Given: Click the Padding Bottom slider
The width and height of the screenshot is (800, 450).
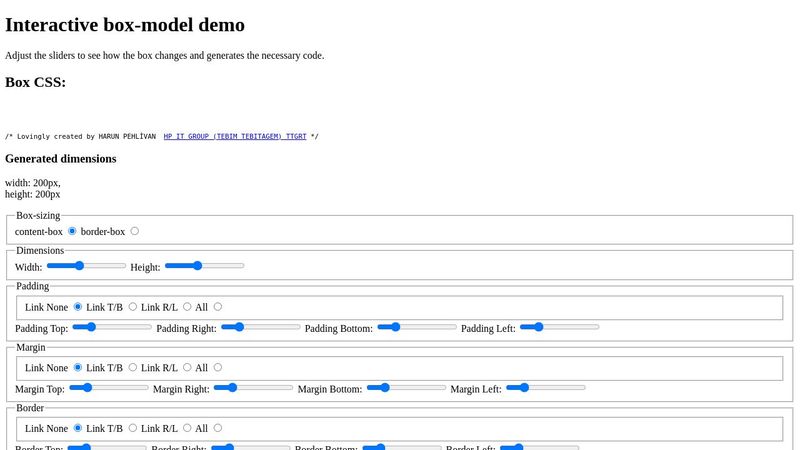Looking at the screenshot, I should (416, 327).
